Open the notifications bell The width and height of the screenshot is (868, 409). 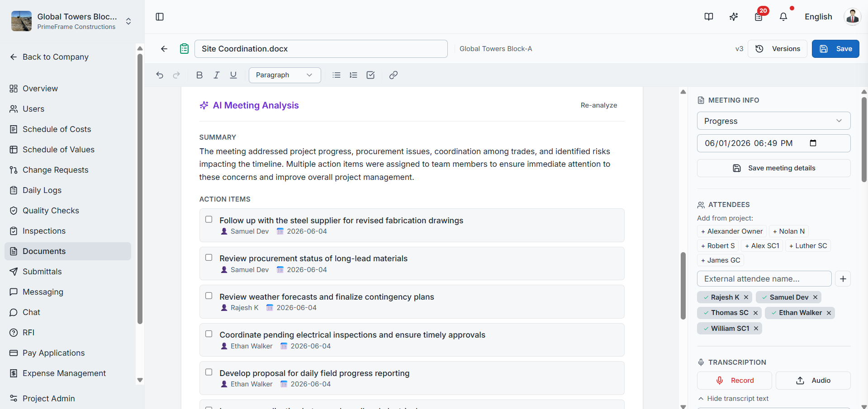(783, 17)
